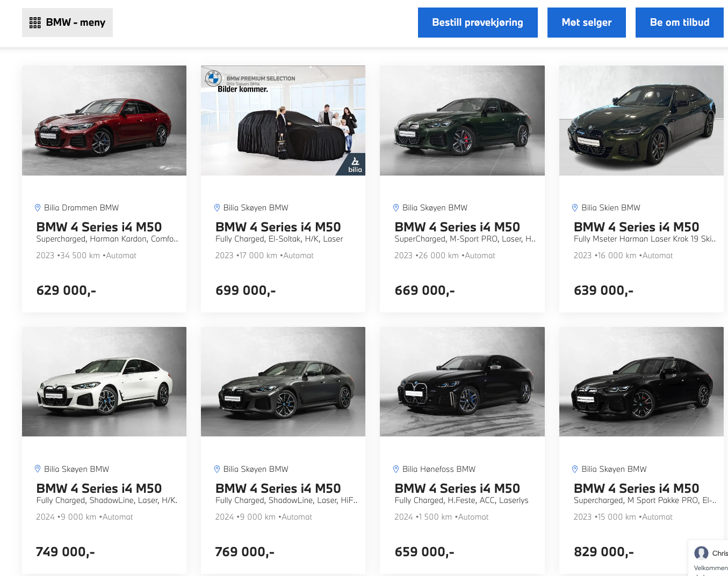This screenshot has width=728, height=576.
Task: Click the price 629 000,-
Action: point(66,290)
